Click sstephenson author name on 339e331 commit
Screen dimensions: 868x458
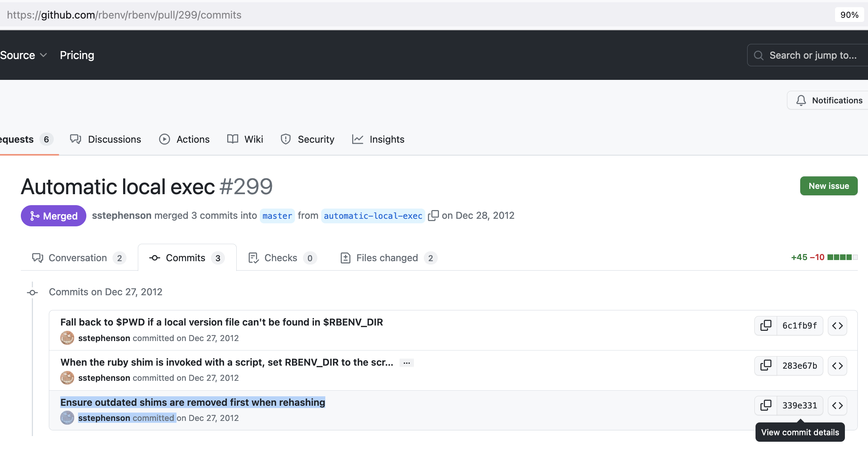(x=104, y=418)
